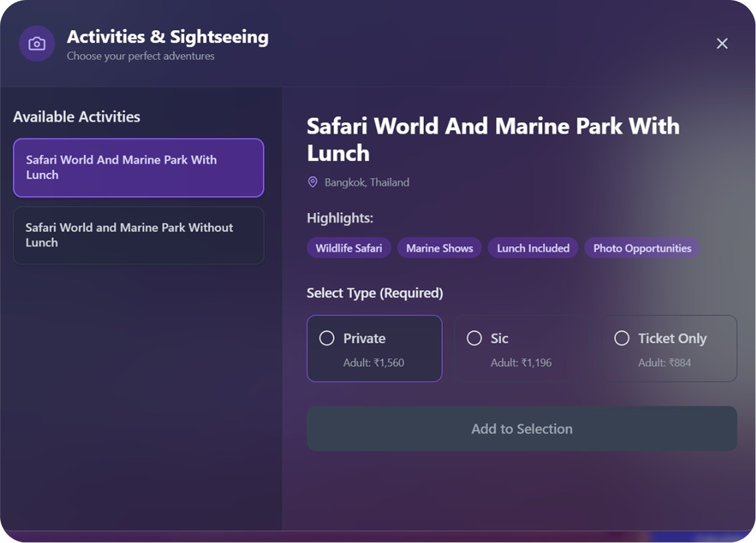
Task: Click the Available Activities heading
Action: [77, 117]
